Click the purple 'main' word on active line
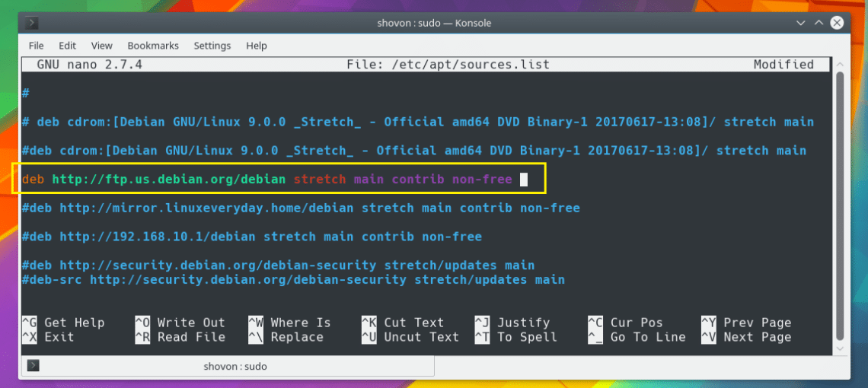Screen dimensions: 868x388 pos(369,180)
